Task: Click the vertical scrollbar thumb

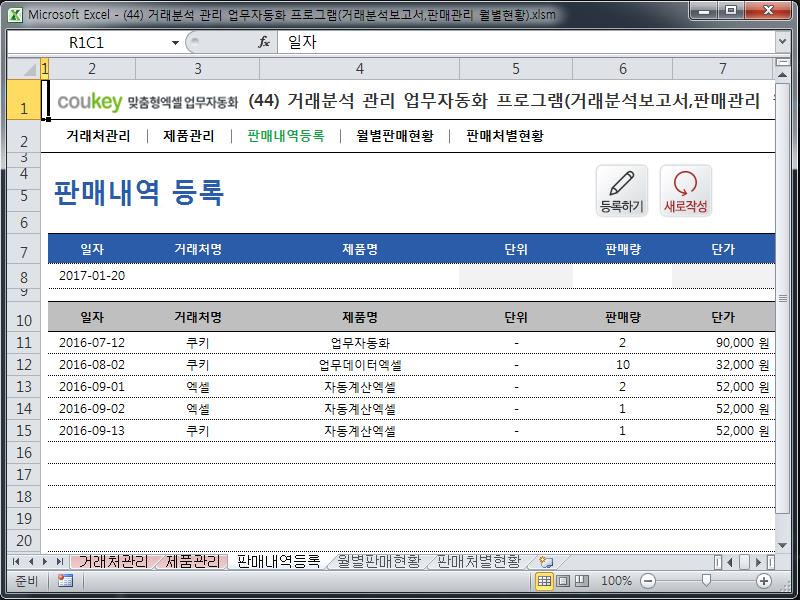Action: [783, 298]
